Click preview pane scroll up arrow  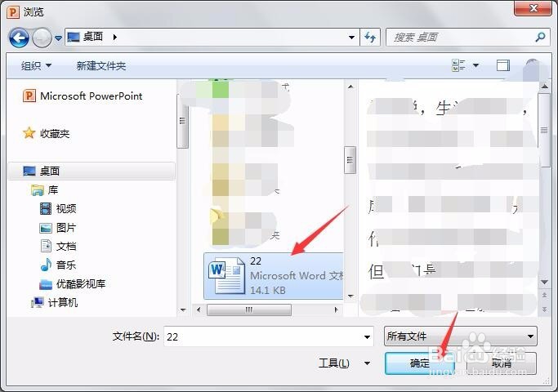coord(544,87)
